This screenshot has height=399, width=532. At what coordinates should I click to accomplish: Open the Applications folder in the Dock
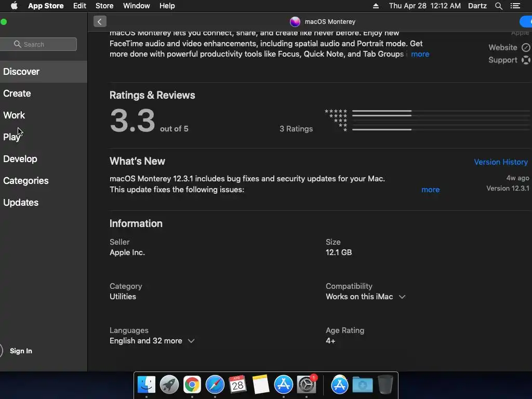point(339,385)
